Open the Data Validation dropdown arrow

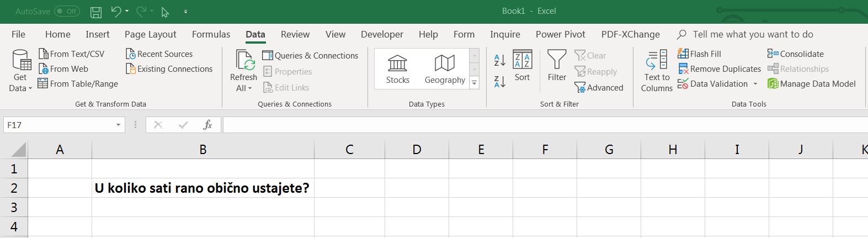point(755,84)
